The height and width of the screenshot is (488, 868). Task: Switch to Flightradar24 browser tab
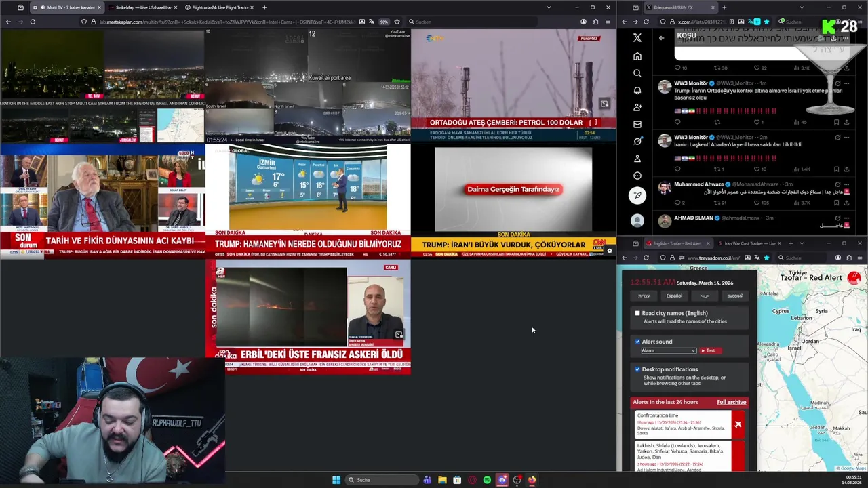coord(218,7)
